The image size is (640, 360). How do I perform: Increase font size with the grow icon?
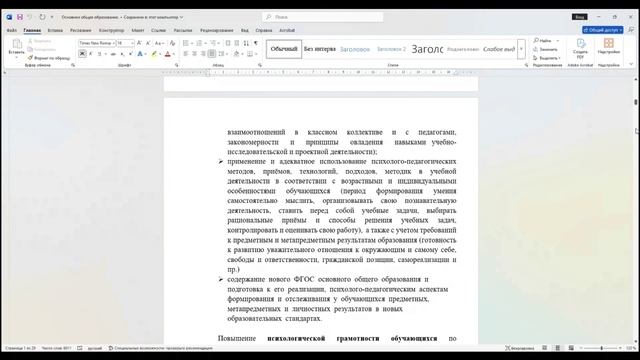(x=139, y=43)
